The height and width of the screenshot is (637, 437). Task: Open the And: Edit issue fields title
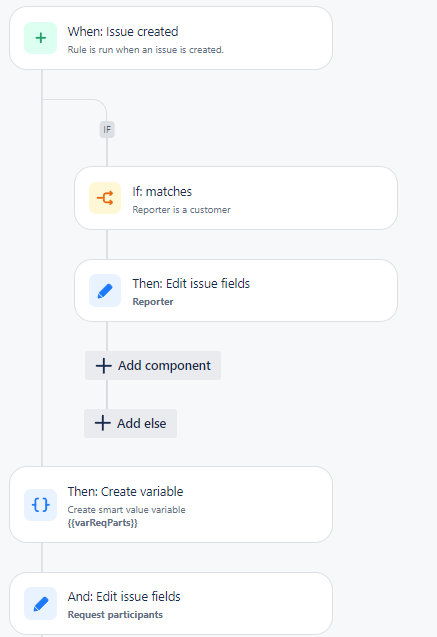124,596
